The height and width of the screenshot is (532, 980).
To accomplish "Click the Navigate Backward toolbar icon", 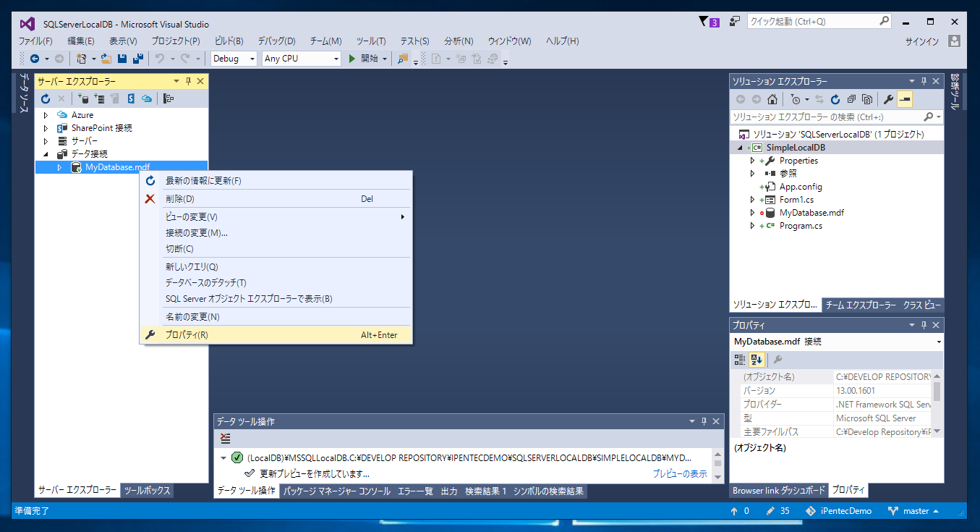I will click(35, 59).
